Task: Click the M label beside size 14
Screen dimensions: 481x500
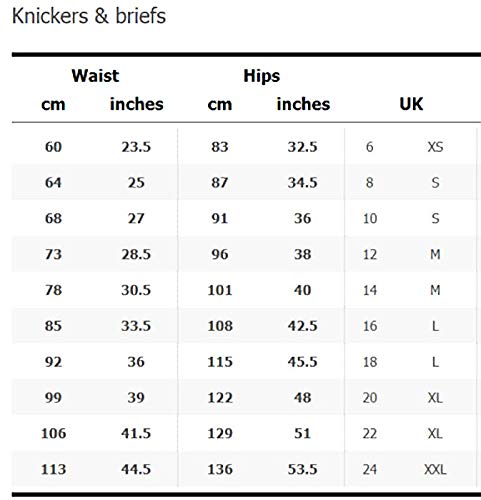Action: coord(435,290)
